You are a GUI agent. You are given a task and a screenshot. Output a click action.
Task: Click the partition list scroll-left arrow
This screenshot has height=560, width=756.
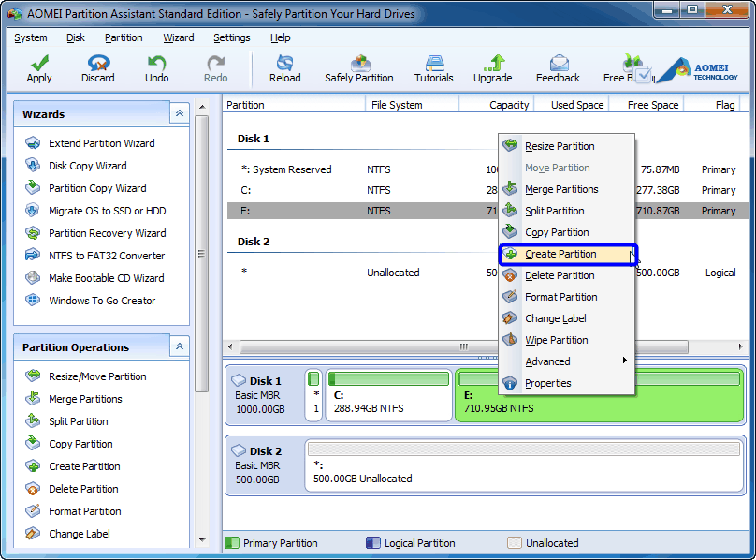[230, 346]
